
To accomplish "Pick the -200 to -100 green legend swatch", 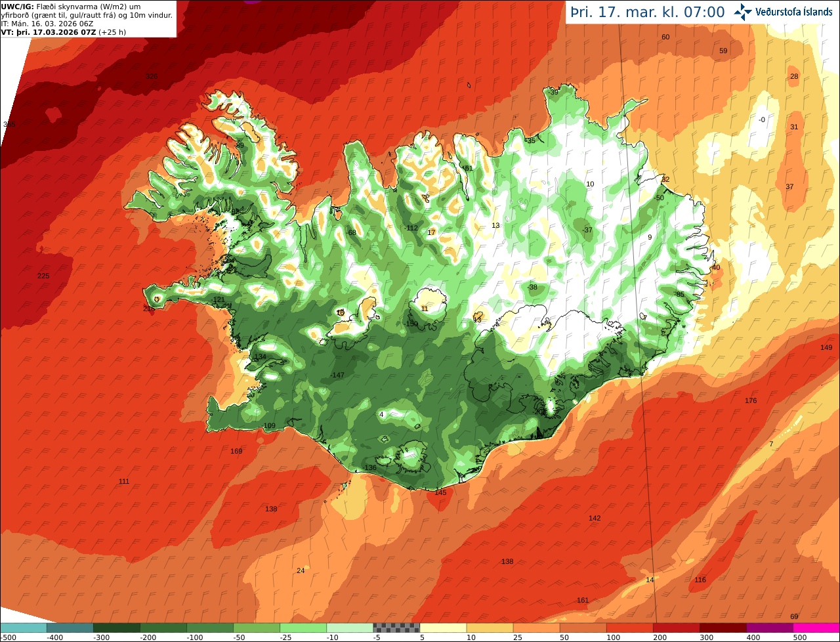I will click(163, 628).
